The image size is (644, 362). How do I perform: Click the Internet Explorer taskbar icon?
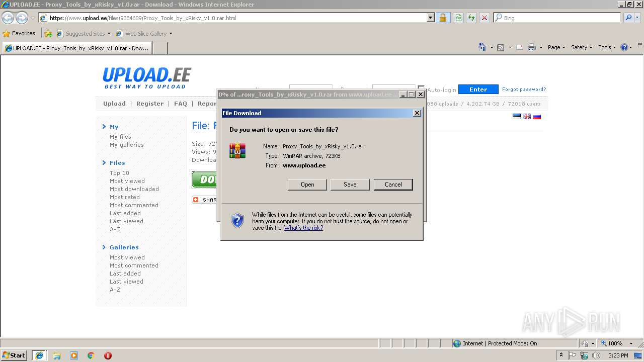point(39,355)
